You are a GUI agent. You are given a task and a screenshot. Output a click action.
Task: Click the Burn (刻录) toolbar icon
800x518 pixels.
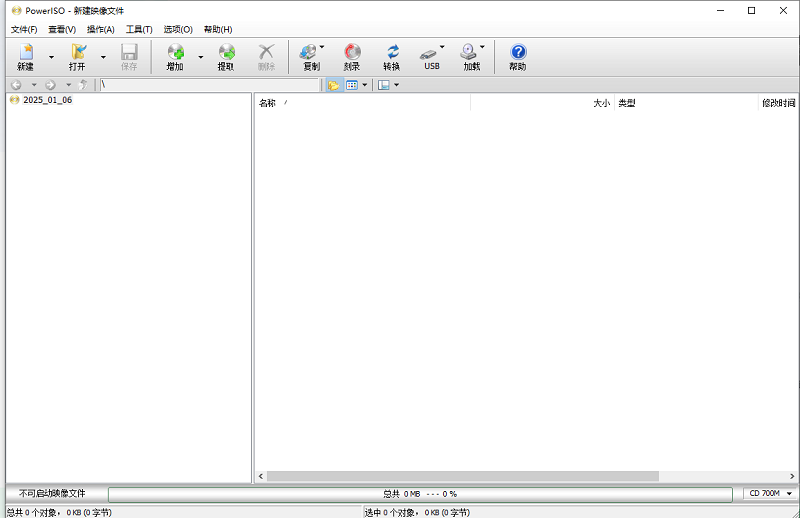[x=352, y=57]
